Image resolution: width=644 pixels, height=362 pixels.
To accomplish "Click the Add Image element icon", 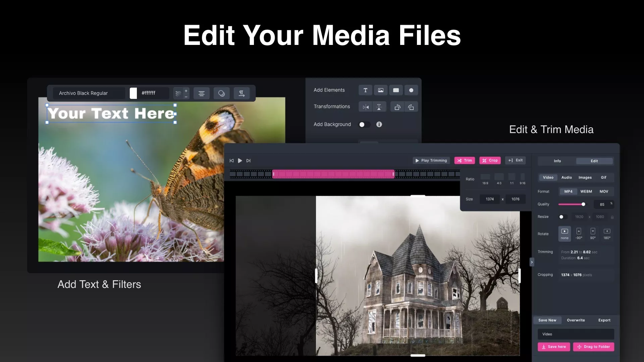I will coord(381,90).
